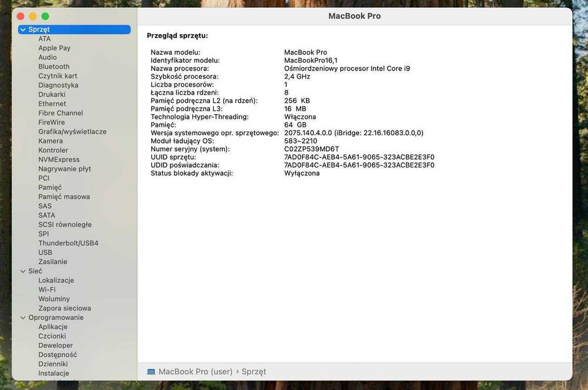This screenshot has width=588, height=390.
Task: Select Fibre Channel entry
Action: pyautogui.click(x=61, y=113)
